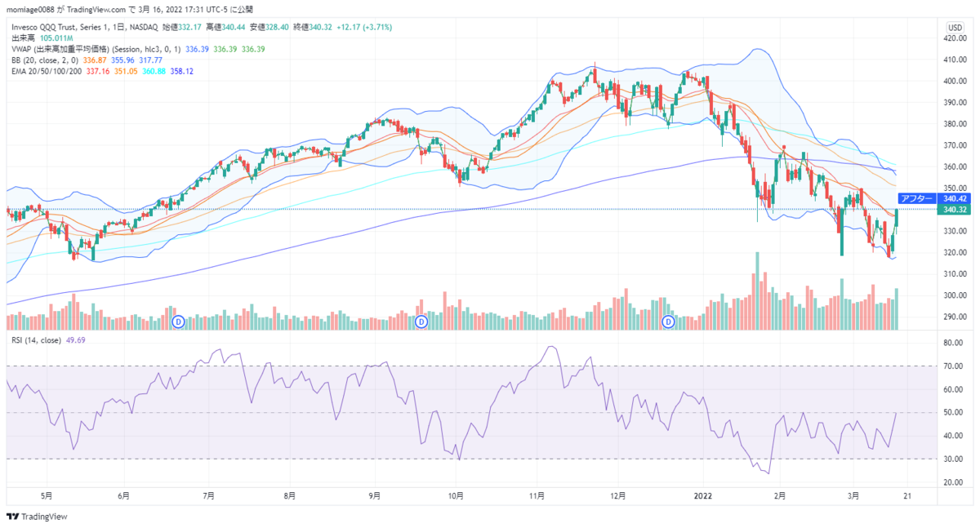
Task: Select the RSI (14, close) legend
Action: click(x=36, y=339)
